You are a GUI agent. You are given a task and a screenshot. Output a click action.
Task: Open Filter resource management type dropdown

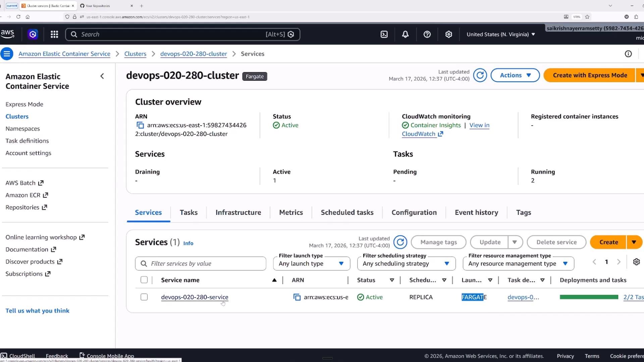coord(518,263)
